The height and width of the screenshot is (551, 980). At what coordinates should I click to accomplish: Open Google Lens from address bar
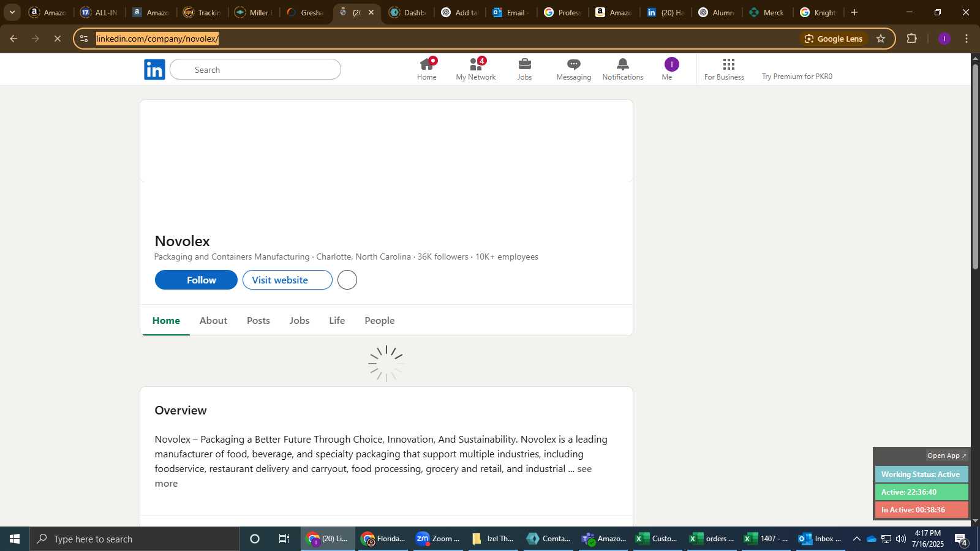pyautogui.click(x=834, y=39)
